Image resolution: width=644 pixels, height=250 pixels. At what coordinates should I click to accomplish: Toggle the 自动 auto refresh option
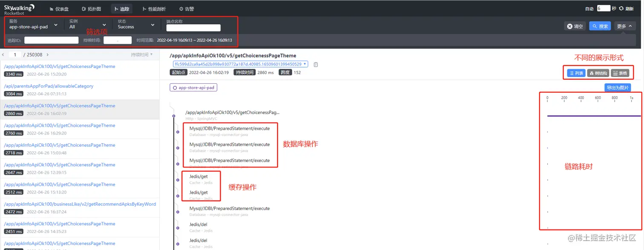click(x=589, y=9)
